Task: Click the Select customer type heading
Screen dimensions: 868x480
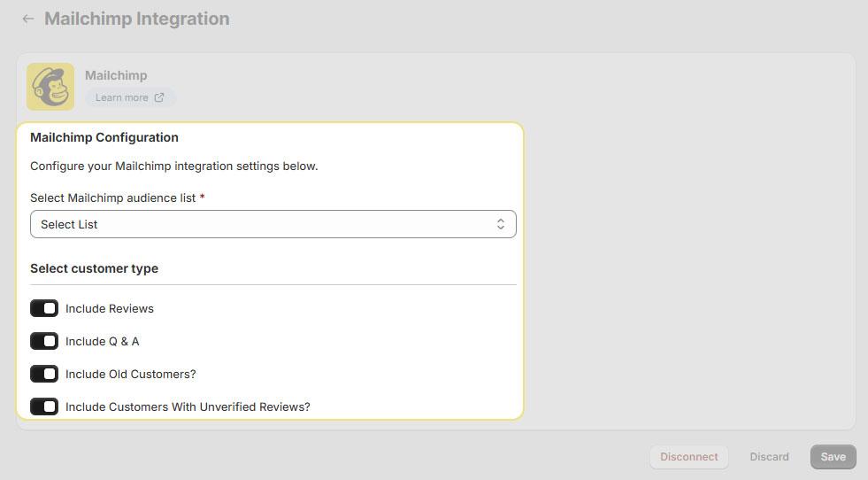Action: coord(94,268)
